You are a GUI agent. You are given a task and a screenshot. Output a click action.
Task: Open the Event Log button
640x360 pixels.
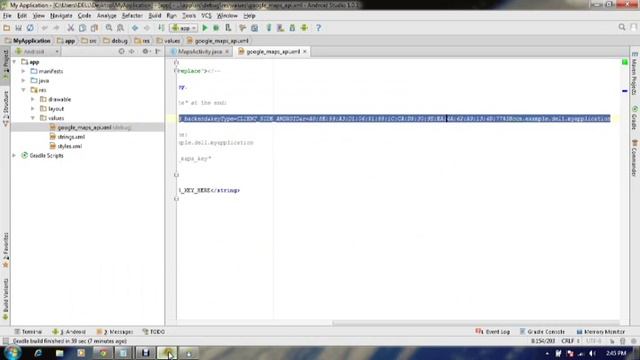[x=493, y=332]
